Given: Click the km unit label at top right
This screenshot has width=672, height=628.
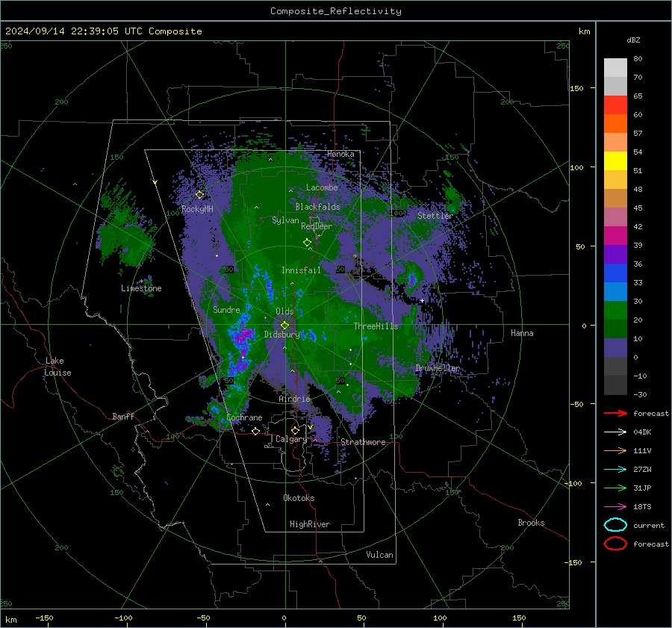Looking at the screenshot, I should click(584, 31).
